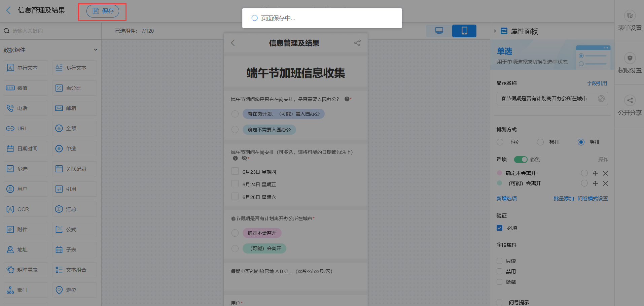Add a 矩阵量表 matrix scale component
Viewport: 644px width, 306px height.
coord(25,270)
